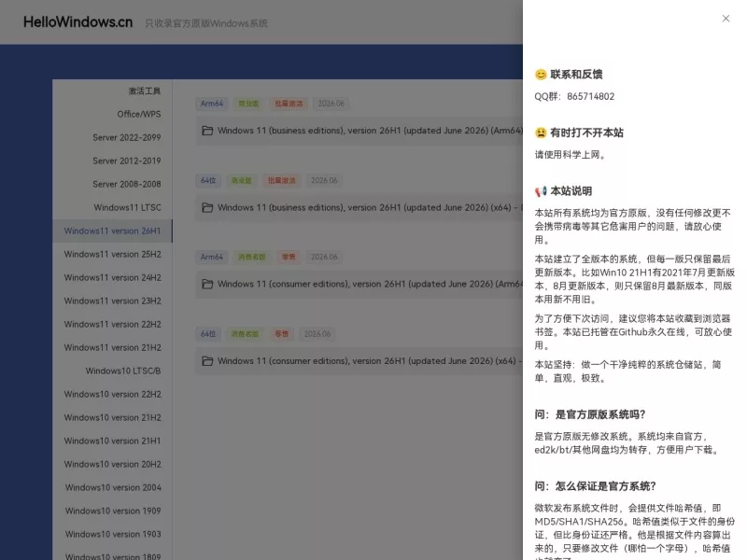747x560 pixels.
Task: Select Windows11 version 24H2
Action: coord(112,277)
